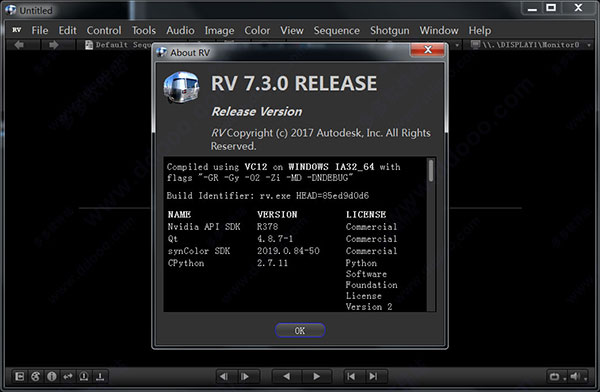Click OK in the About RV dialog

[300, 330]
